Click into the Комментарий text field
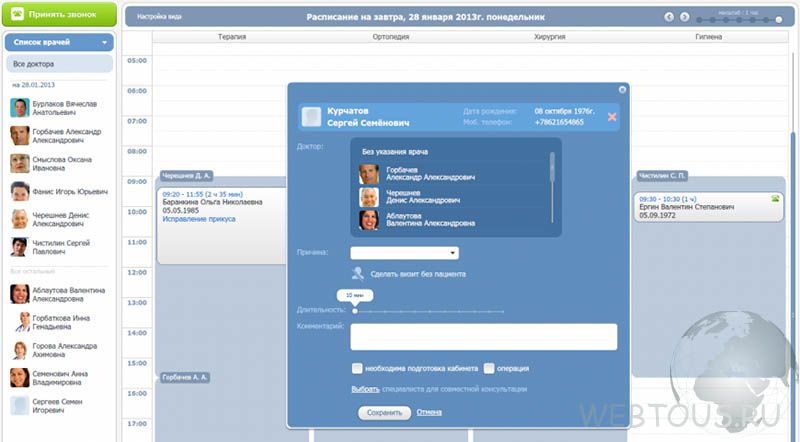This screenshot has height=442, width=800. [484, 337]
